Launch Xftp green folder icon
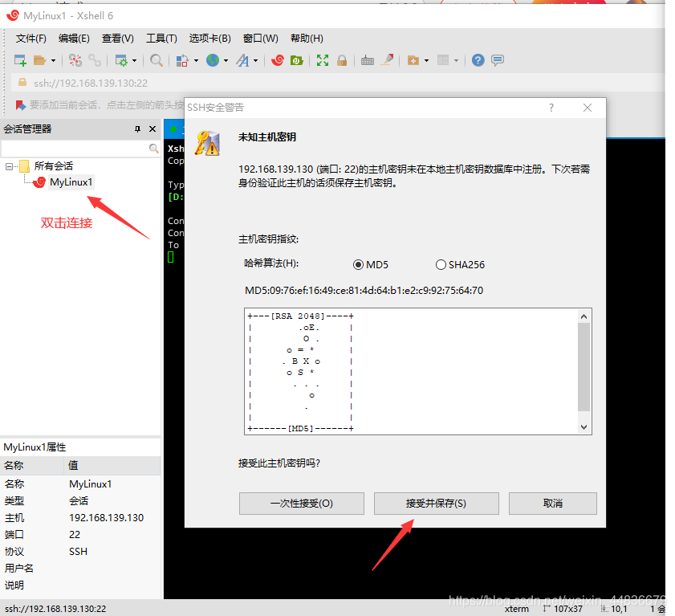The width and height of the screenshot is (675, 616). (x=297, y=60)
